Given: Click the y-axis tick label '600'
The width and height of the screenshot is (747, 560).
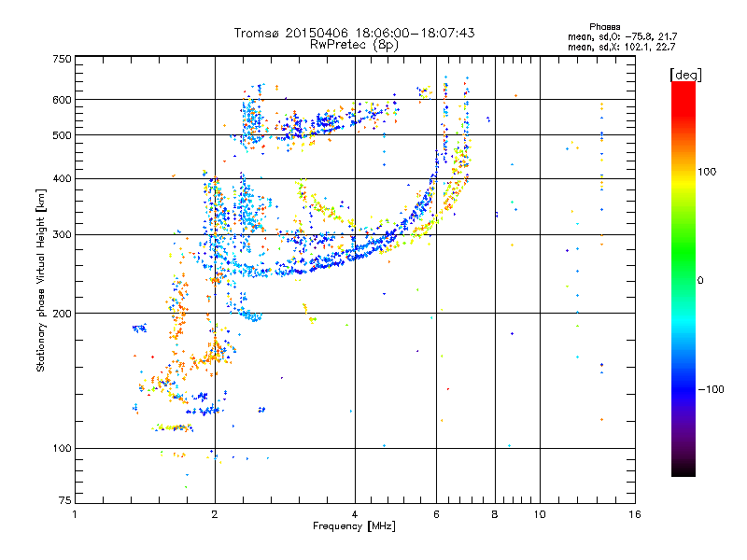Looking at the screenshot, I should pyautogui.click(x=62, y=100).
